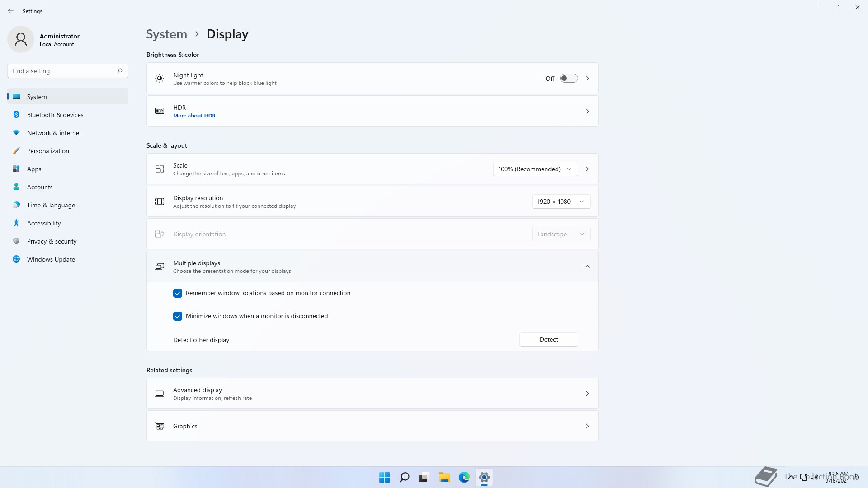Go to Personalization in the sidebar
This screenshot has height=488, width=868.
tap(48, 151)
